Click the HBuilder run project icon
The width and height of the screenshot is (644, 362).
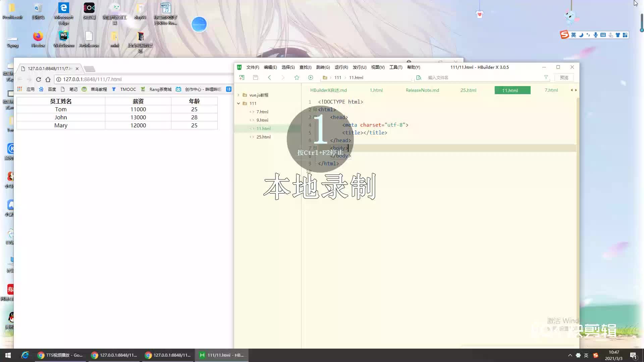pos(311,77)
